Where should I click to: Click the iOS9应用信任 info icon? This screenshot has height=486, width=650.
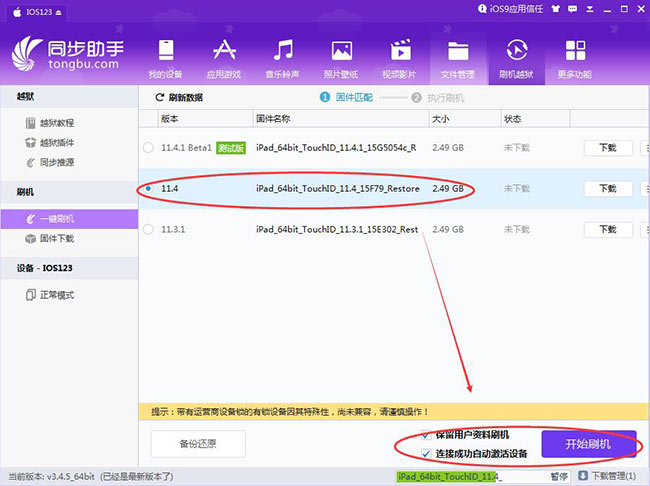pyautogui.click(x=482, y=9)
